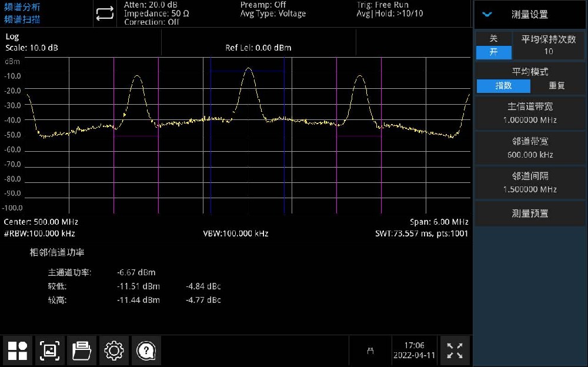Viewport: 588px width, 367px height.
Task: Open system settings gear icon
Action: tap(113, 351)
